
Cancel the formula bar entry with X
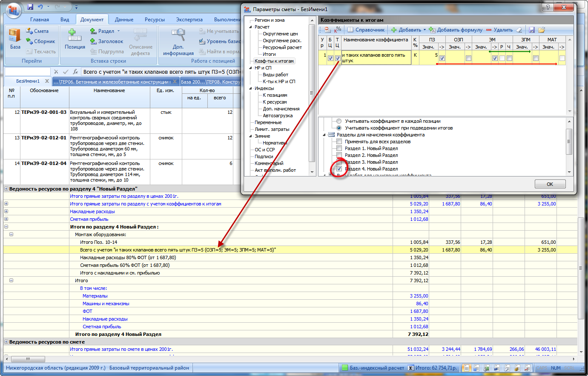click(56, 72)
